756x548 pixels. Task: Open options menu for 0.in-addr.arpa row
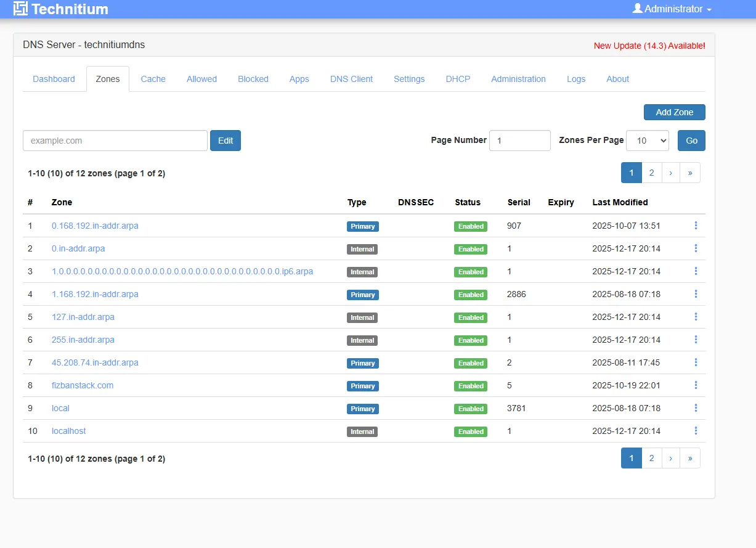click(696, 248)
